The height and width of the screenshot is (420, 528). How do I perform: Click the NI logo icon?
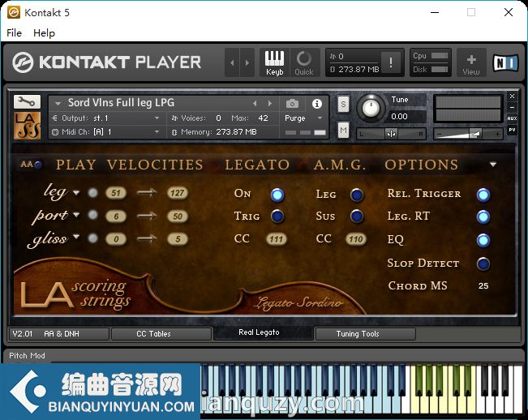[x=505, y=62]
